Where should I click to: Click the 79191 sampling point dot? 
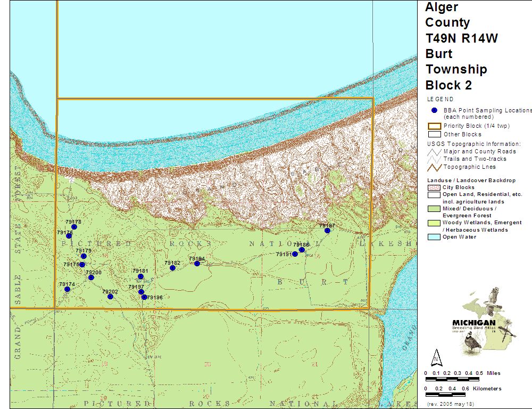[295, 254]
